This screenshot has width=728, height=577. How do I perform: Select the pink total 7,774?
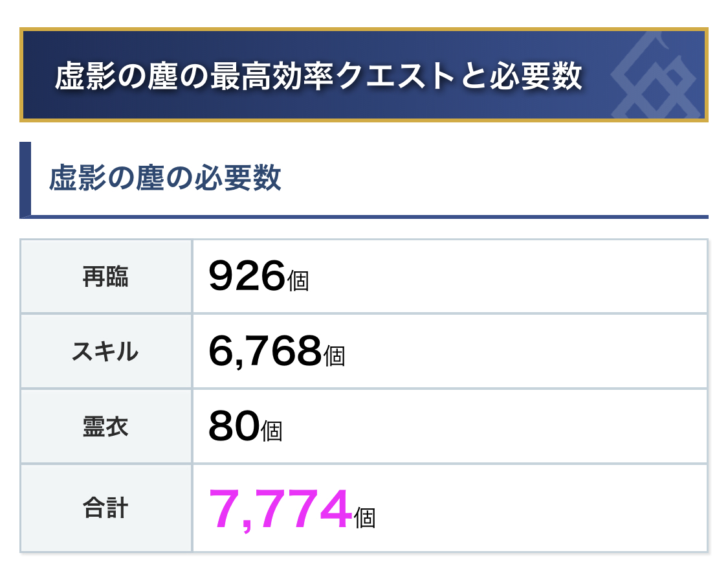coord(280,510)
